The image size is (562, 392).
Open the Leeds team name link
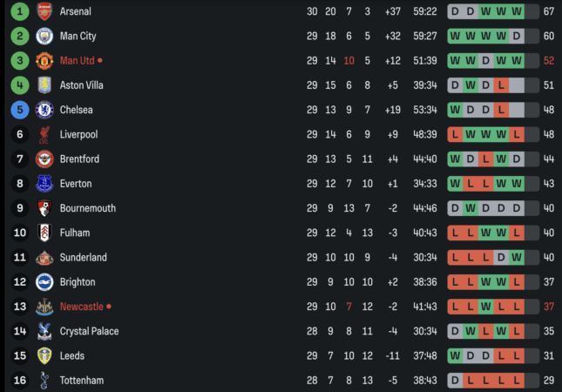click(x=72, y=356)
